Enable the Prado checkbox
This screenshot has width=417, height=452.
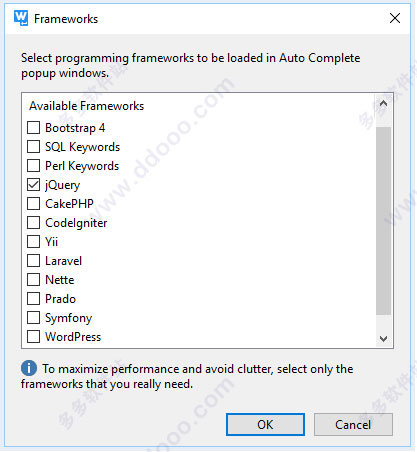tap(33, 299)
